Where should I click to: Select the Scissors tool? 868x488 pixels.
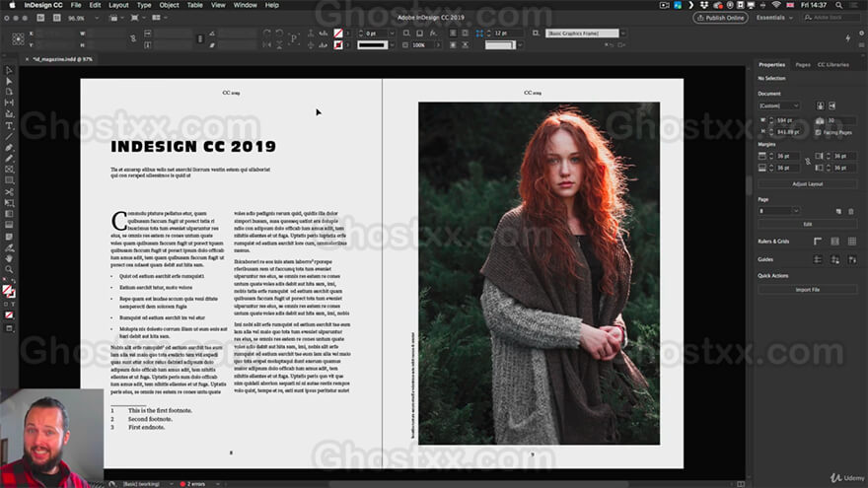(9, 192)
